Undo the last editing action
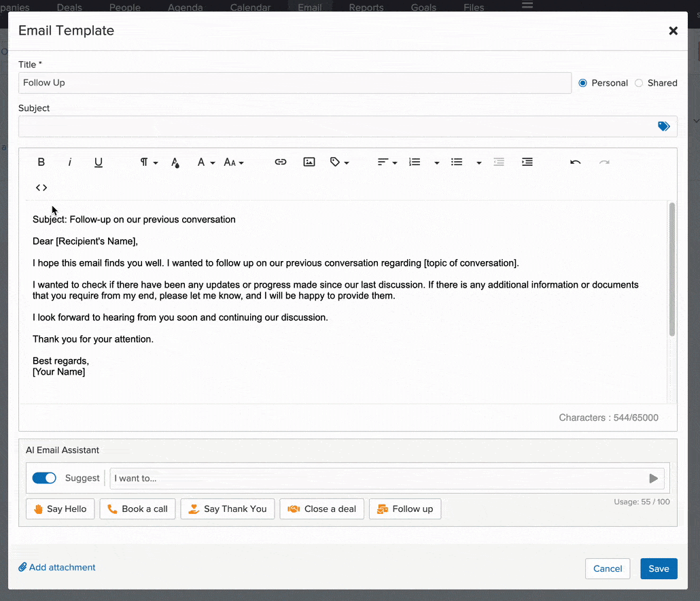This screenshot has height=601, width=700. click(x=574, y=162)
